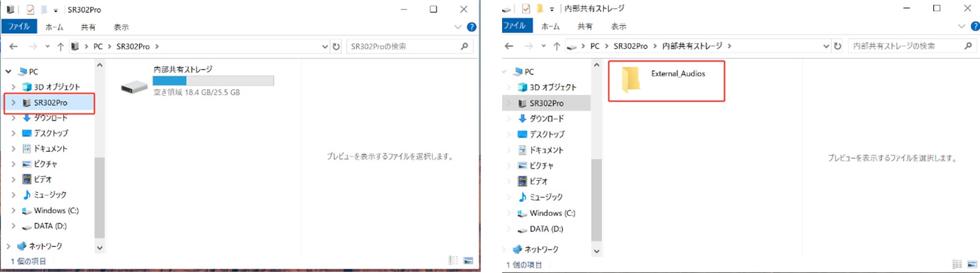The width and height of the screenshot is (980, 273).
Task: Select SR302Pro in 内部共有ストレージ window tree
Action: (546, 103)
